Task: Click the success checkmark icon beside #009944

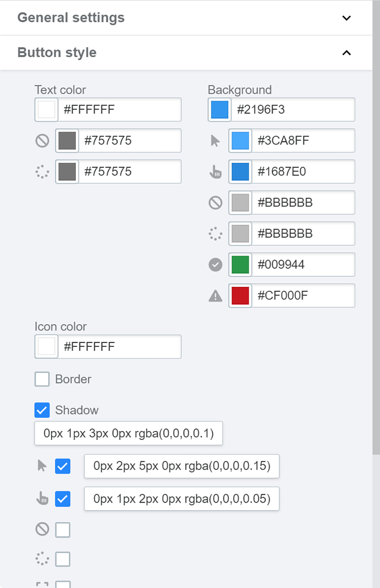Action: coord(216,265)
